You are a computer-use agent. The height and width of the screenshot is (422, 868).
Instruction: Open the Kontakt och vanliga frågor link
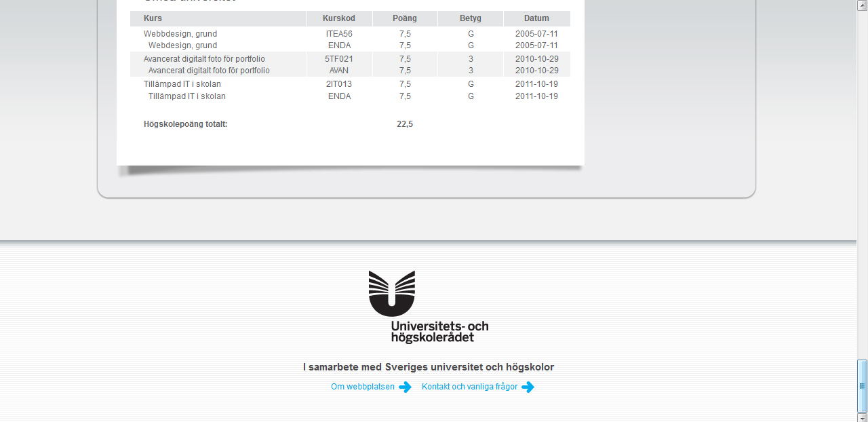pyautogui.click(x=469, y=387)
